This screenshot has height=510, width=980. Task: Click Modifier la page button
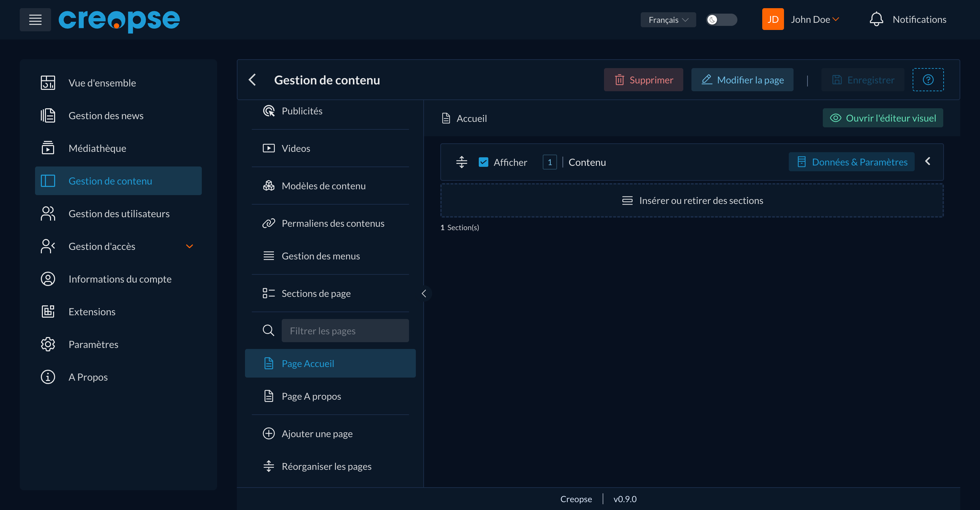pyautogui.click(x=742, y=80)
